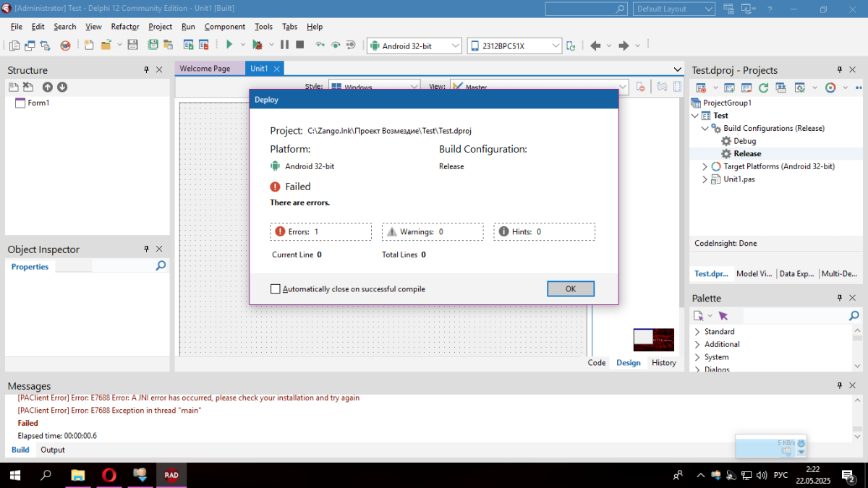Open the Android 32-bit platform dropdown
Screen dimensions: 868x488
point(456,46)
